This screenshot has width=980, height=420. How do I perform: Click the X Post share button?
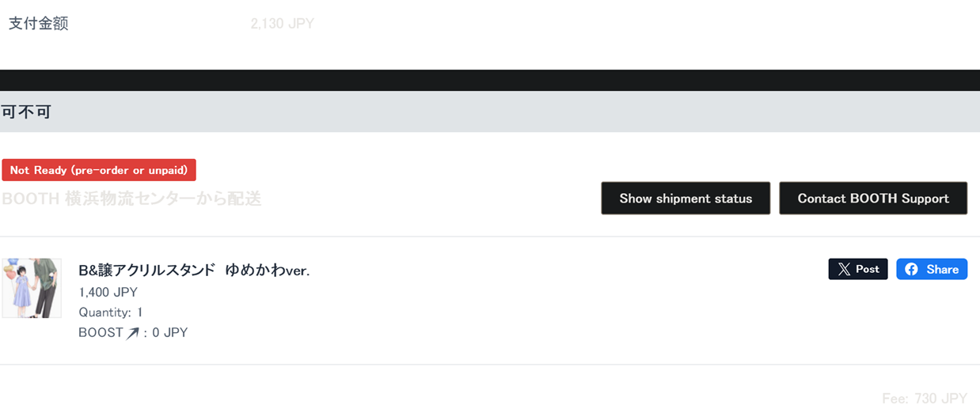858,269
